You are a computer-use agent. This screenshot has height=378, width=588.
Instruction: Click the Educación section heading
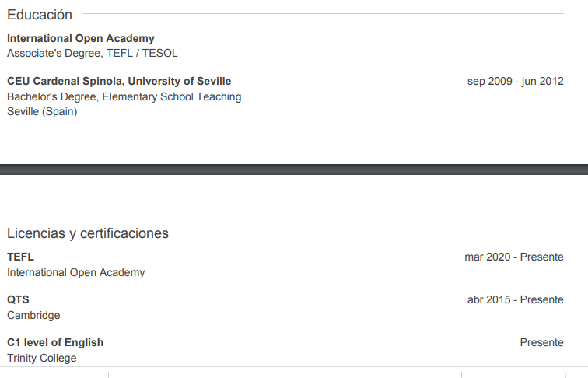(x=40, y=15)
